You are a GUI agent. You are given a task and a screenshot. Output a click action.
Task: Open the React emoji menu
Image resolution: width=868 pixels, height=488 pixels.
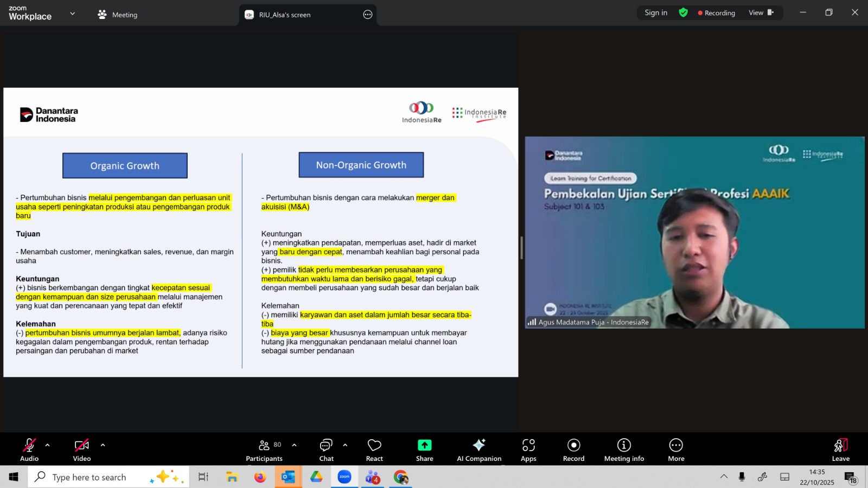pyautogui.click(x=374, y=450)
